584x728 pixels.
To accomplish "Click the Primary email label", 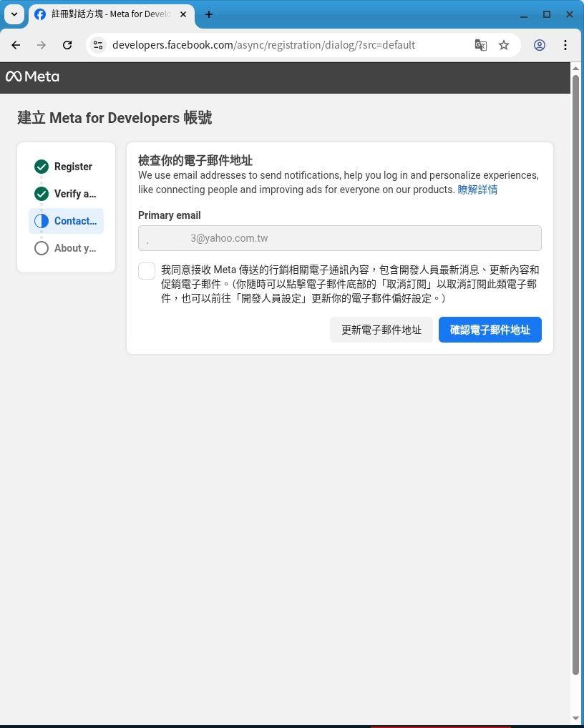I will click(170, 215).
